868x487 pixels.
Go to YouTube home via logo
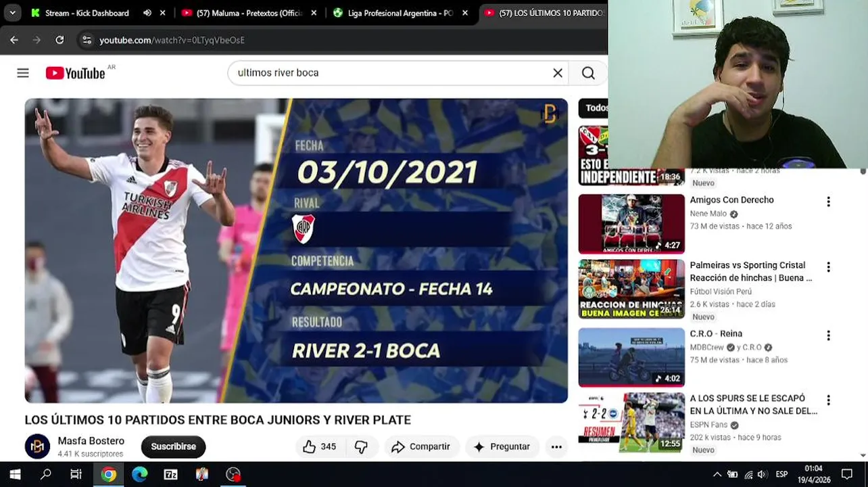pyautogui.click(x=75, y=73)
